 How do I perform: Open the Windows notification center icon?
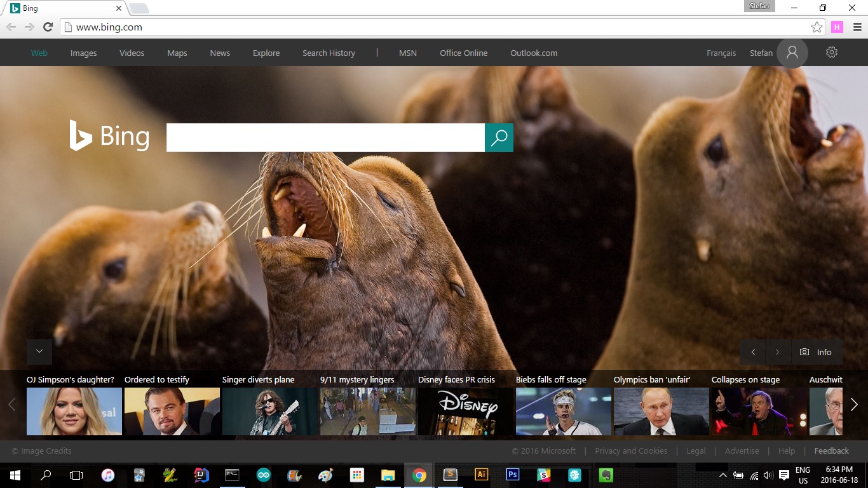(x=784, y=475)
